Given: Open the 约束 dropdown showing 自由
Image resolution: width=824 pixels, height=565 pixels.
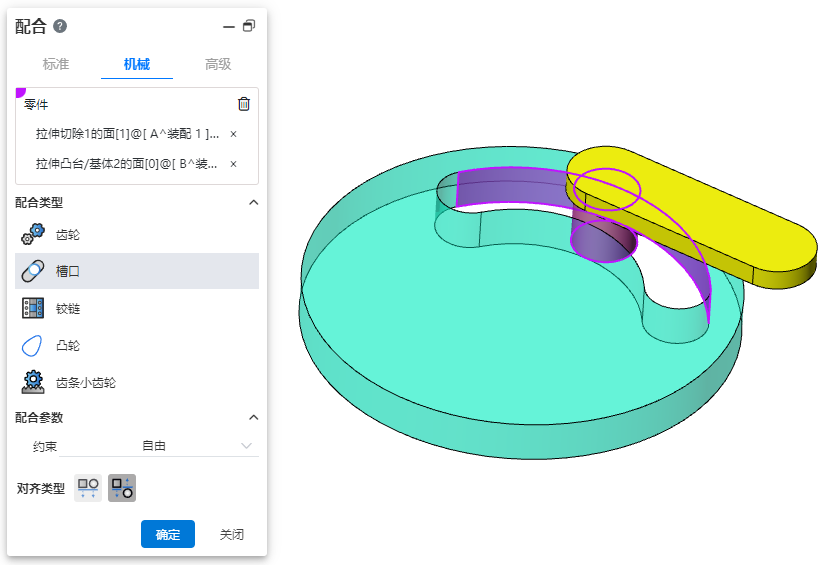Looking at the screenshot, I should click(155, 446).
